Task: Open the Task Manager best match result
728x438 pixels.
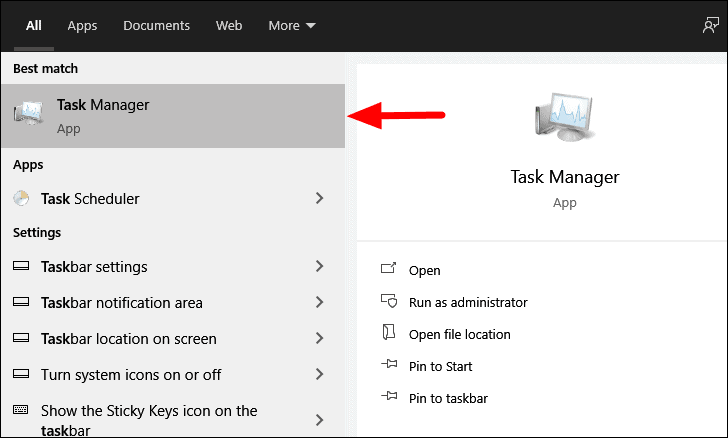Action: (x=173, y=116)
